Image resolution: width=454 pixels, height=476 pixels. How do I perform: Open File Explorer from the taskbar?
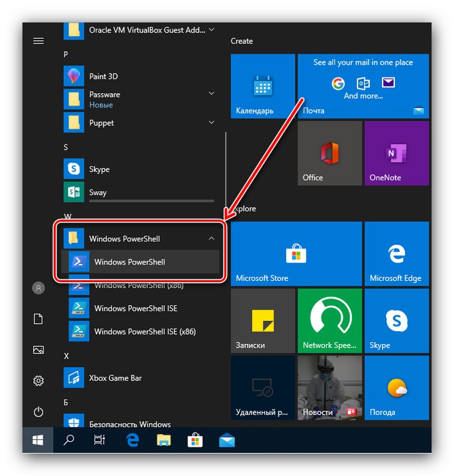click(164, 440)
